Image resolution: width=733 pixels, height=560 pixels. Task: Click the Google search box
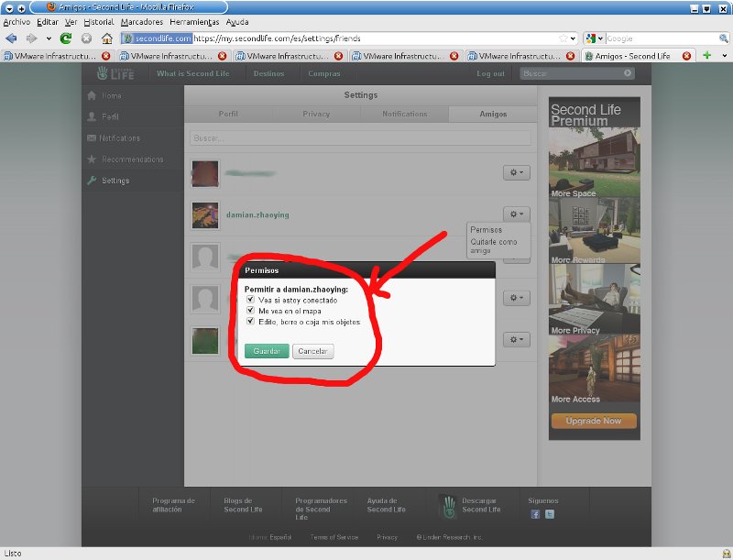click(x=662, y=38)
